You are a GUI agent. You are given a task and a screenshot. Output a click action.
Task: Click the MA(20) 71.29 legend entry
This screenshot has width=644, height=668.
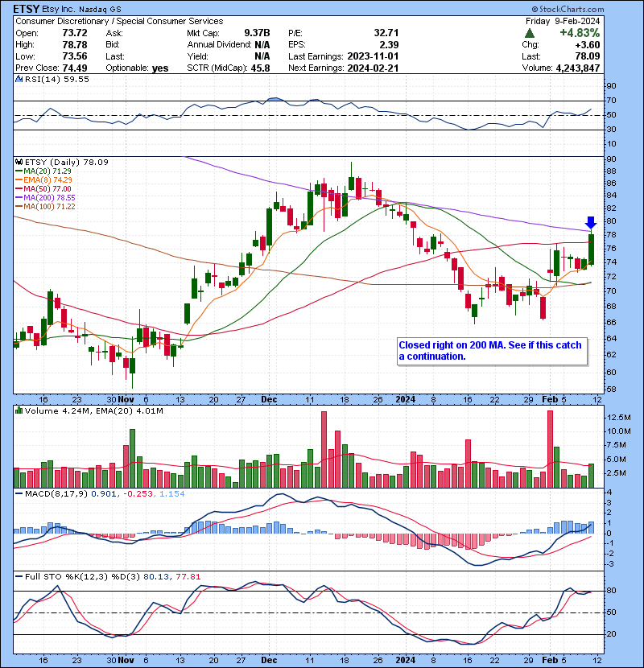tap(44, 171)
